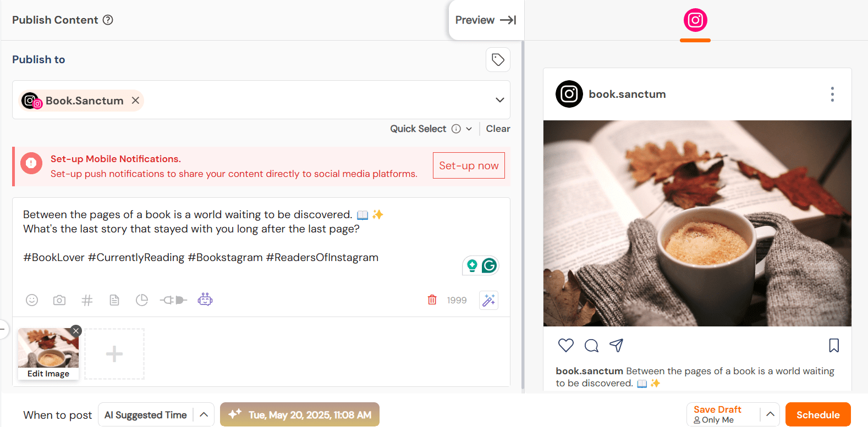Clear the selected accounts
This screenshot has height=427, width=868.
click(498, 129)
